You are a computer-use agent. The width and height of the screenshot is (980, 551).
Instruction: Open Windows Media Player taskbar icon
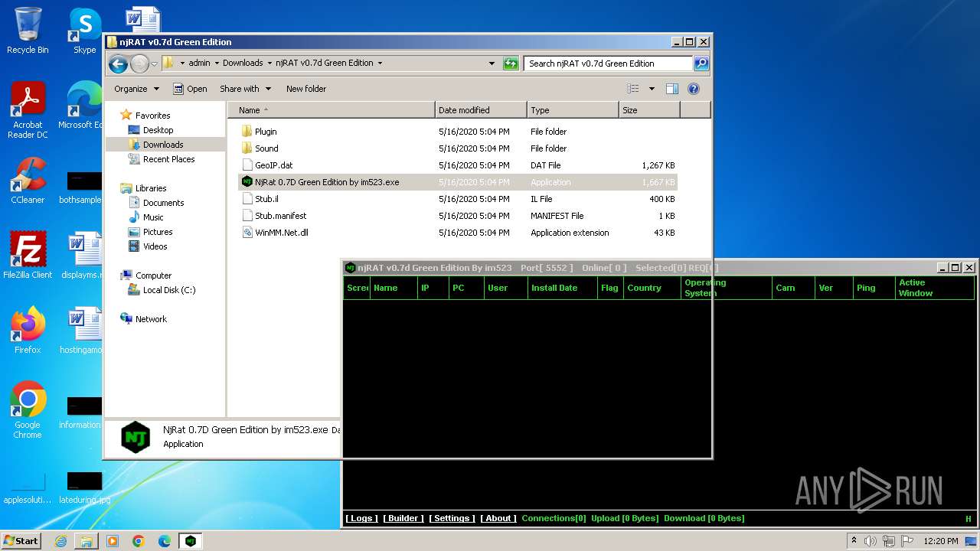pos(113,541)
